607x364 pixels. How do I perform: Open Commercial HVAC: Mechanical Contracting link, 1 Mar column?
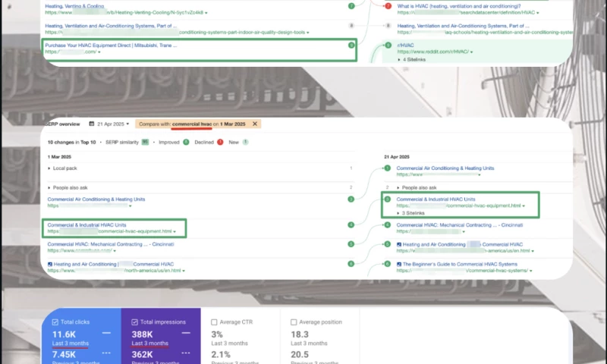coord(111,244)
